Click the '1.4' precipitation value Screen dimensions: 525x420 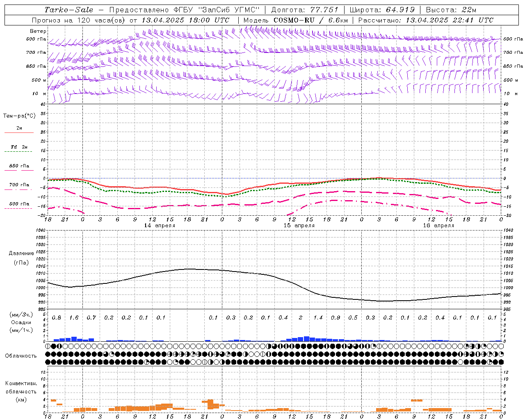(318, 318)
